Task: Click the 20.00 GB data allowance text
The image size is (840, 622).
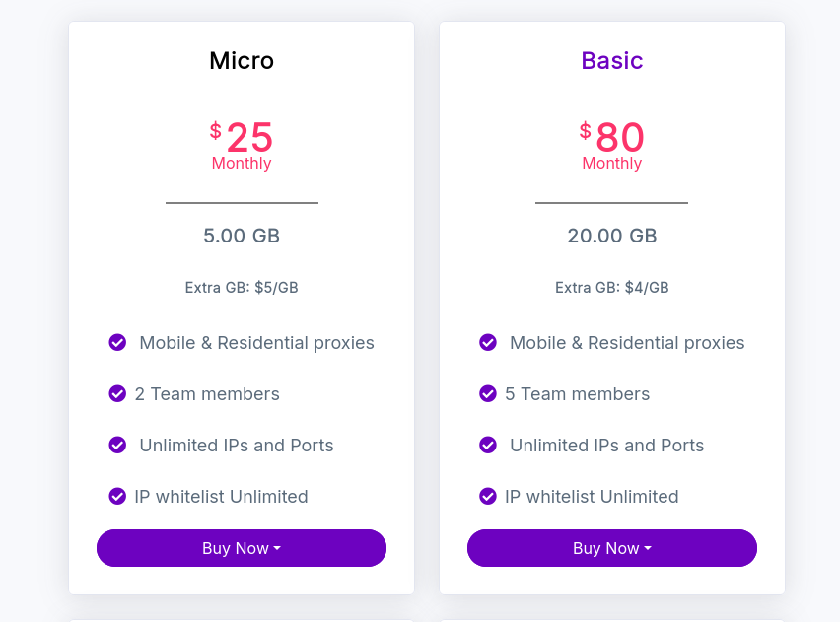Action: [x=612, y=236]
